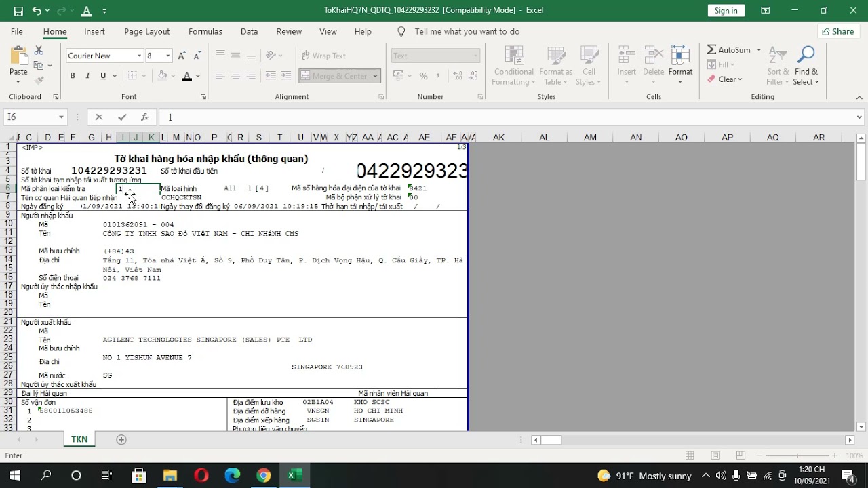Open the Orientation text rotation button
This screenshot has height=488, width=868.
pyautogui.click(x=271, y=56)
